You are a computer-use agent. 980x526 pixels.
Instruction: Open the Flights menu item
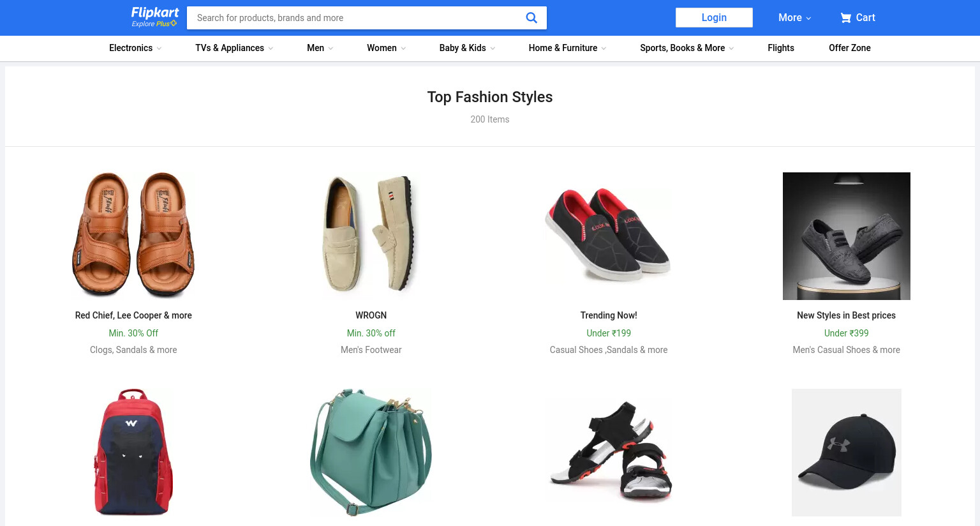[781, 48]
